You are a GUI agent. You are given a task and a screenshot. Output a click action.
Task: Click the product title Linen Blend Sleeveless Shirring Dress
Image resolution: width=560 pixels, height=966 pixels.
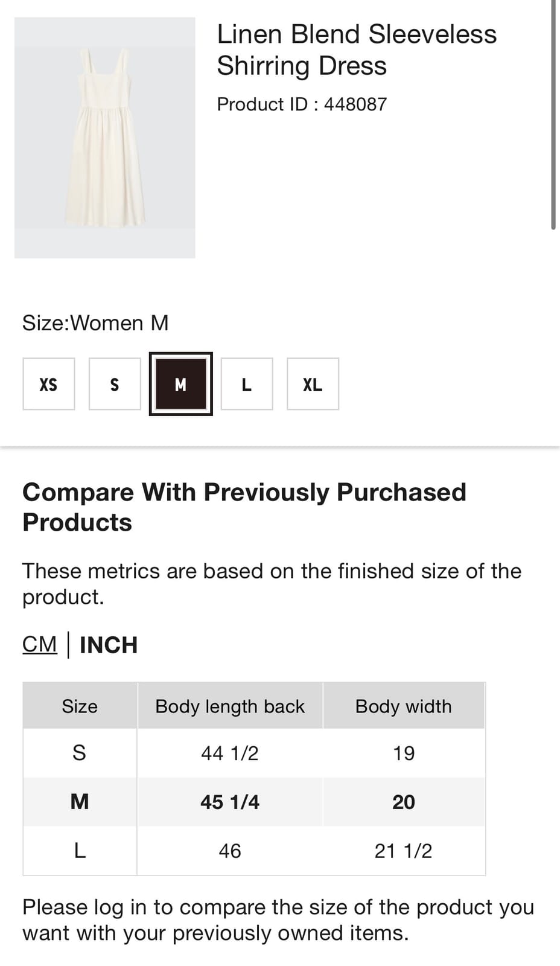click(x=357, y=50)
